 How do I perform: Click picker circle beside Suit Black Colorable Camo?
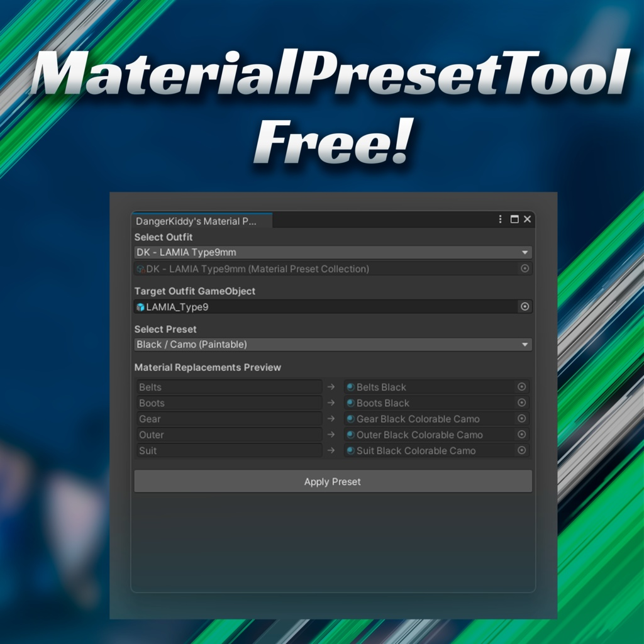click(521, 450)
